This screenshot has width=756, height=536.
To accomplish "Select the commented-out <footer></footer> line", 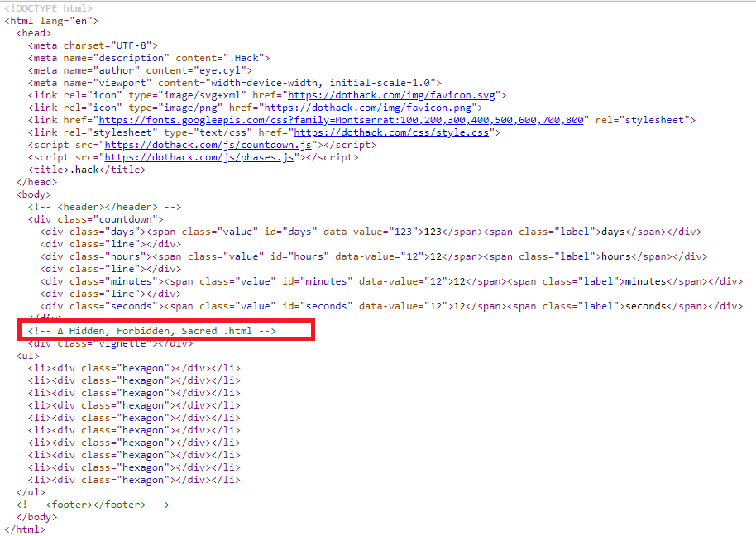I will (x=93, y=505).
